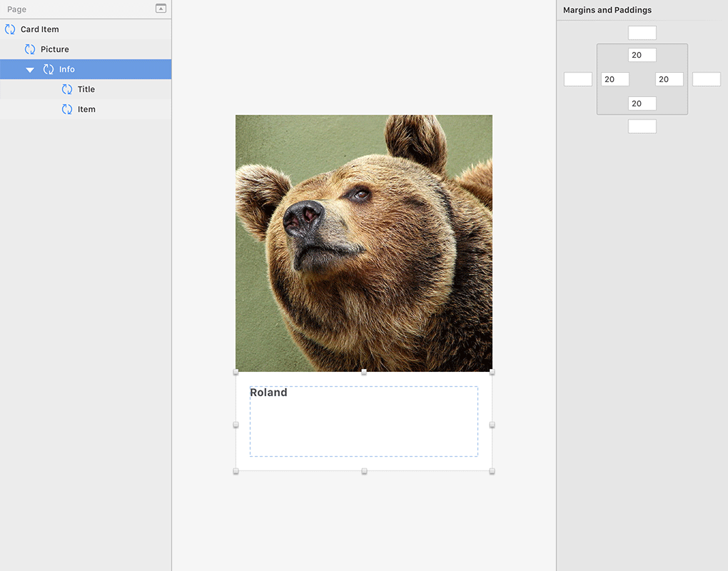This screenshot has width=728, height=571.
Task: Click the bottom padding input field
Action: point(642,103)
